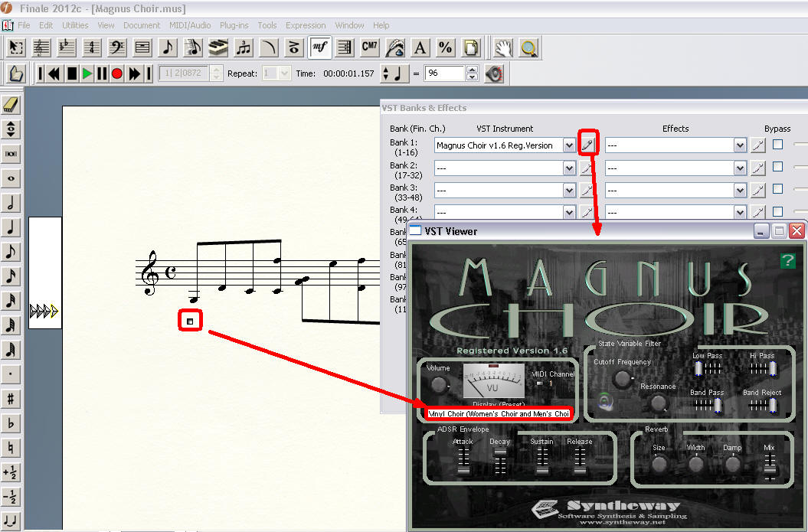
Task: Choose the Resize percent tool
Action: tap(446, 48)
